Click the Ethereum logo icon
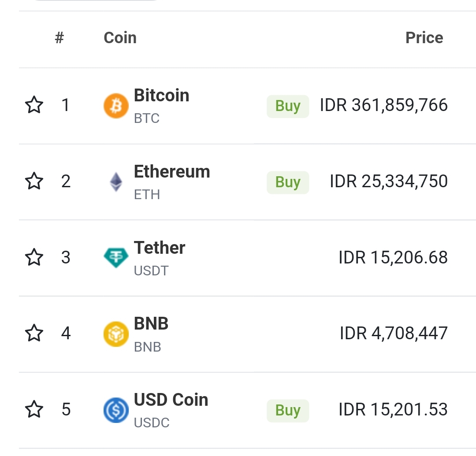 116,182
